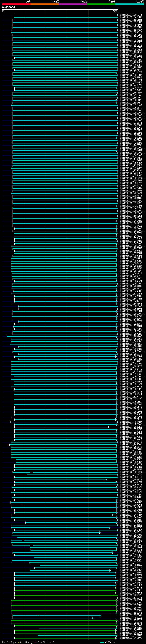146x644 pixels.
Task: Click the UniRef100_A6QS58 label
Action: (131, 527)
